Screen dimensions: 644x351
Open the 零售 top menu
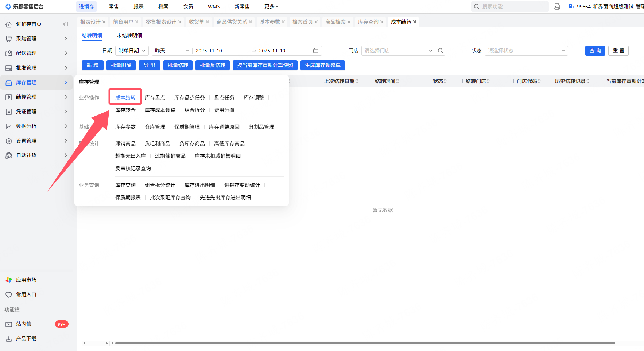pos(114,7)
